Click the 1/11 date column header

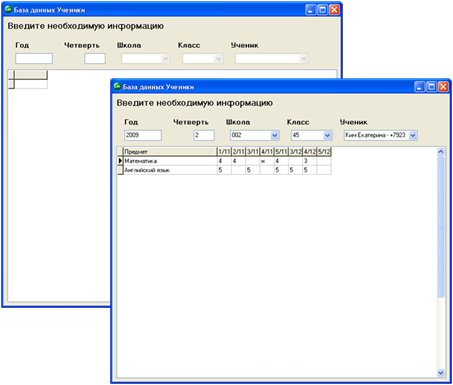tap(224, 152)
